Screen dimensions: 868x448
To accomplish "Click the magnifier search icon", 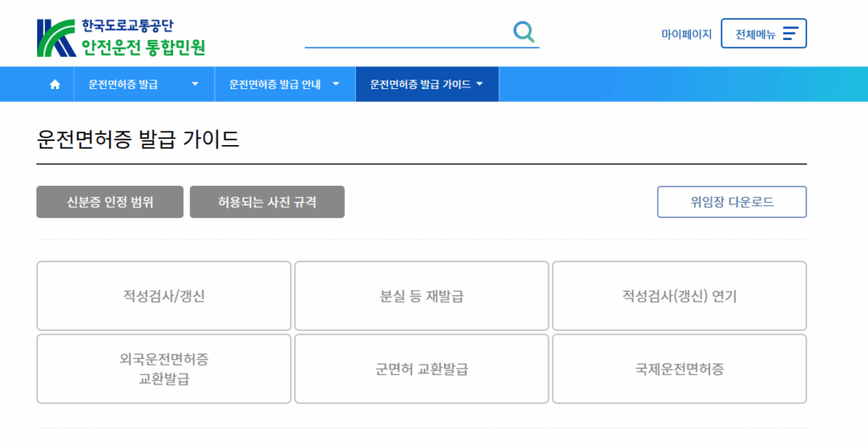I will coord(525,32).
